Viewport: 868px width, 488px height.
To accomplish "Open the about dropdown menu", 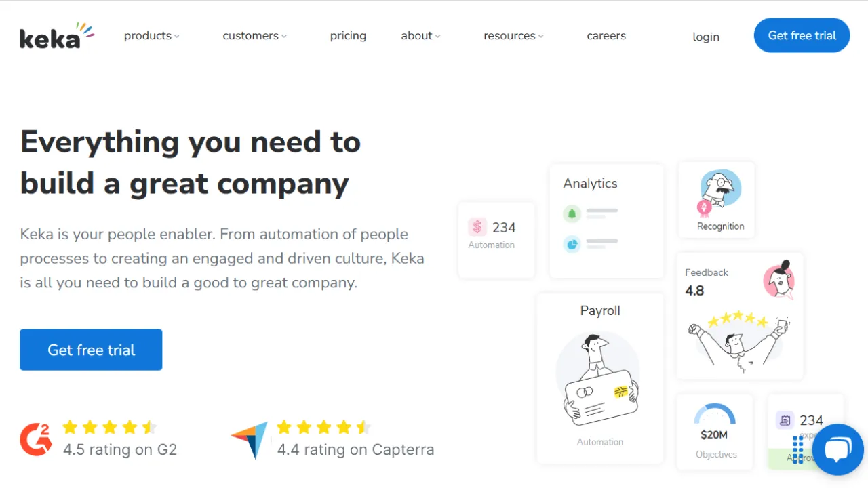I will pyautogui.click(x=420, y=36).
